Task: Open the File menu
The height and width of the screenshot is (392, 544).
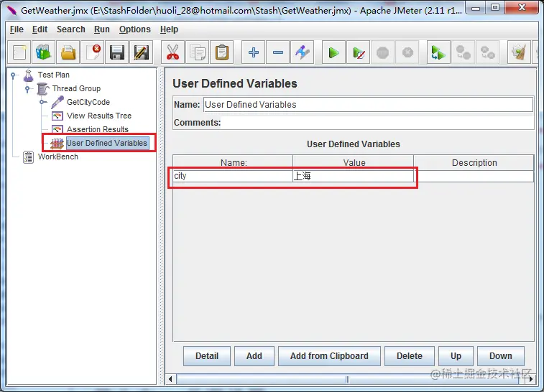Action: point(17,29)
